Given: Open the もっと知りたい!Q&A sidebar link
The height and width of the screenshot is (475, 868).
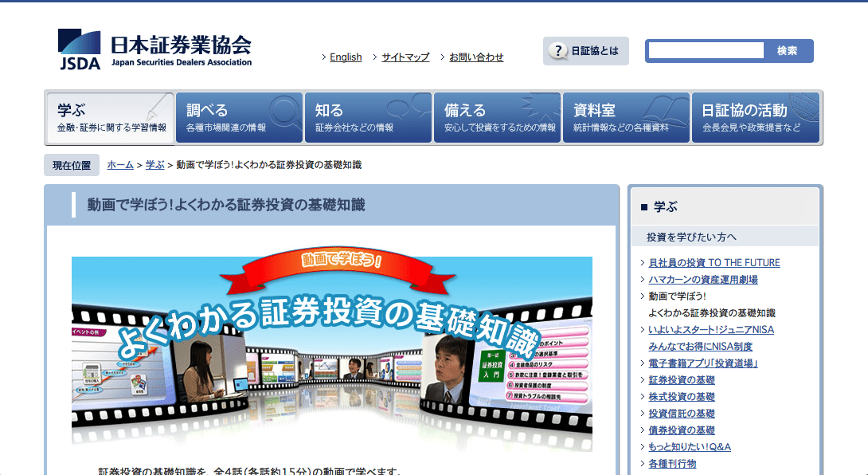Looking at the screenshot, I should coord(690,447).
